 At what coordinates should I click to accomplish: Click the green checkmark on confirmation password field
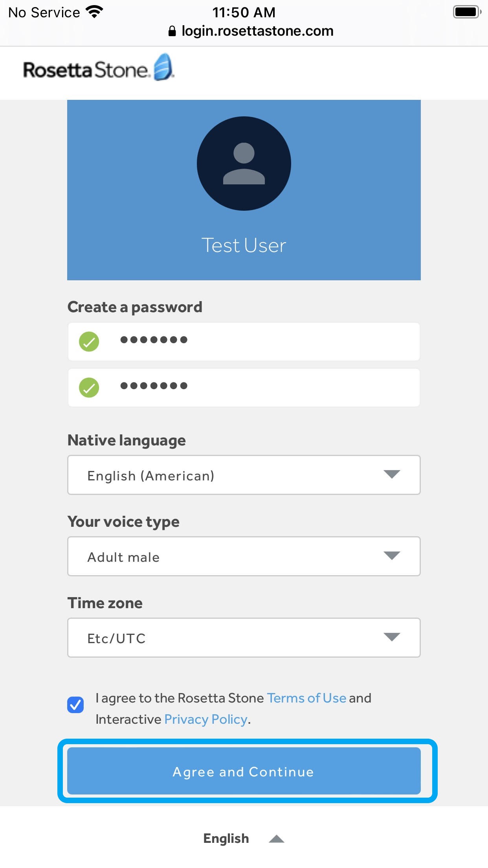[89, 387]
